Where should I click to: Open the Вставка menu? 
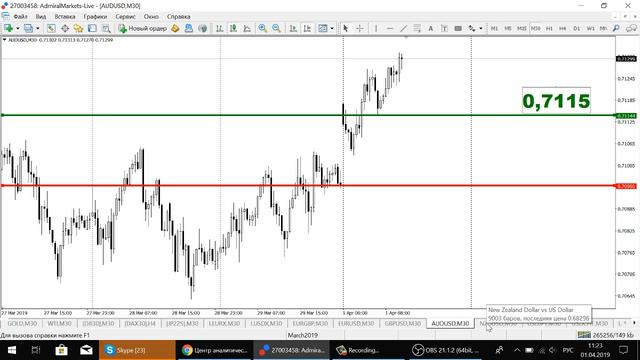pos(65,17)
